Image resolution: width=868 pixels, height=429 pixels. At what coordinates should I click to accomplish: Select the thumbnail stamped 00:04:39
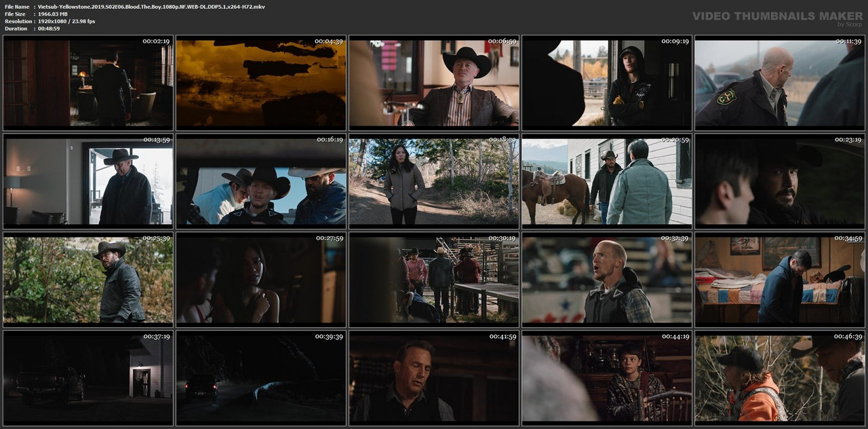261,83
